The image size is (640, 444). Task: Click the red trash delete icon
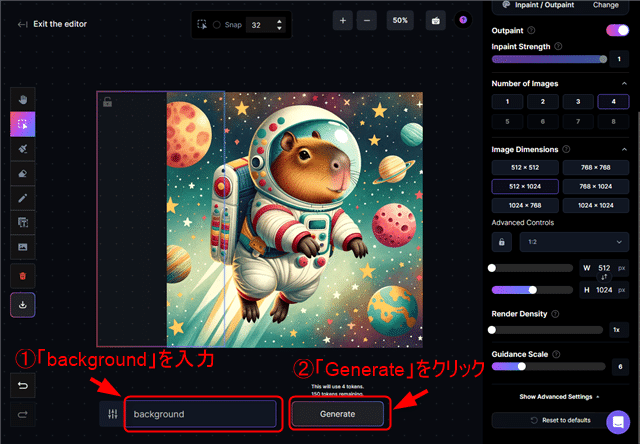coord(23,276)
